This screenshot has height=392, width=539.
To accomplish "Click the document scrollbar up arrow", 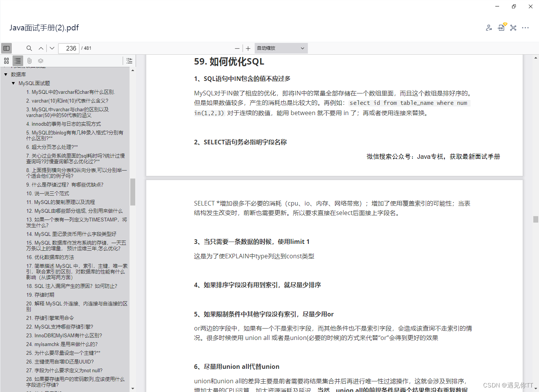I will point(536,58).
